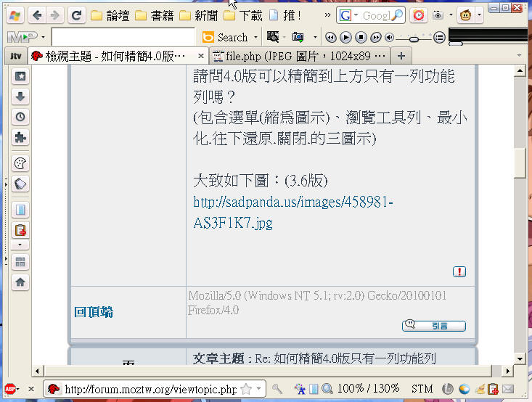The height and width of the screenshot is (402, 532).
Task: Open add-ons puzzle piece icon
Action: point(20,137)
